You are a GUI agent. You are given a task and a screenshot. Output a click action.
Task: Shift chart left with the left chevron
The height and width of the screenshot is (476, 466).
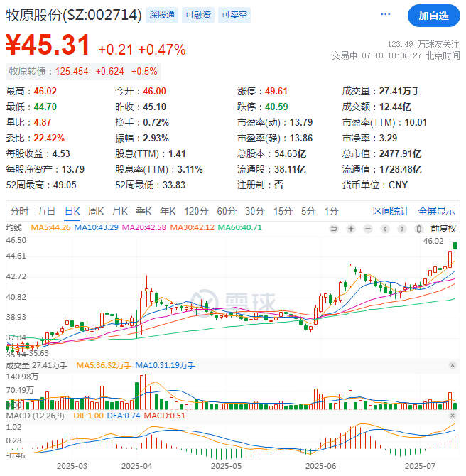[x=385, y=229]
